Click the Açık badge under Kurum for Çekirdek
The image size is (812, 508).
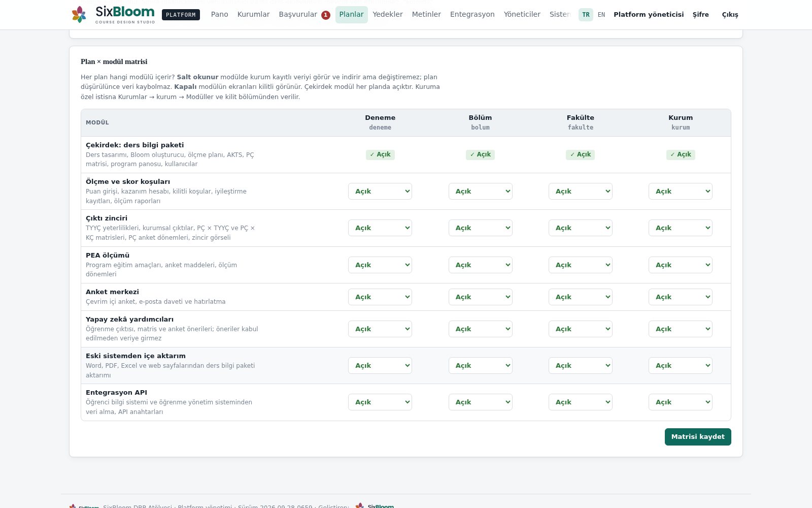(681, 154)
